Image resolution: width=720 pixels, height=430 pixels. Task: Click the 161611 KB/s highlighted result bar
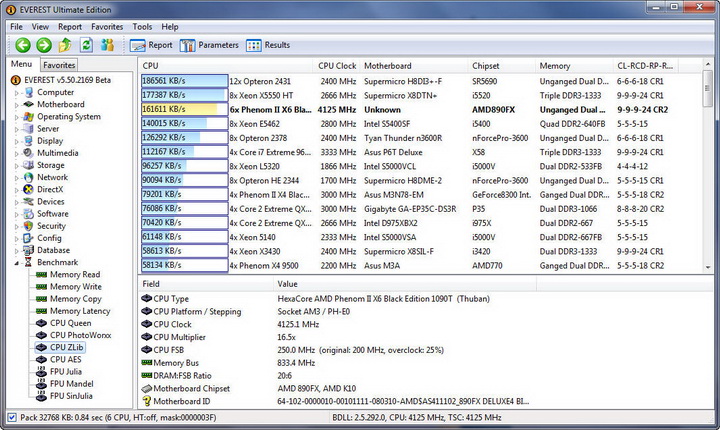pos(185,109)
